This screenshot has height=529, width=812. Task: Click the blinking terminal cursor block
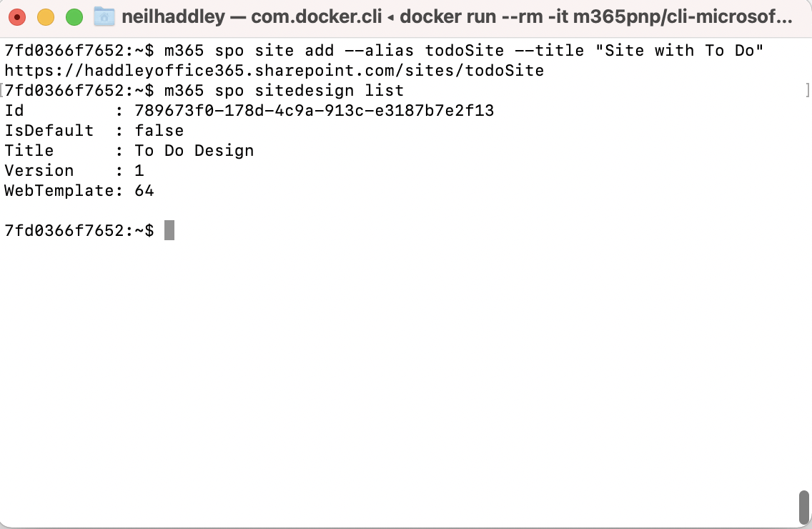tap(169, 230)
